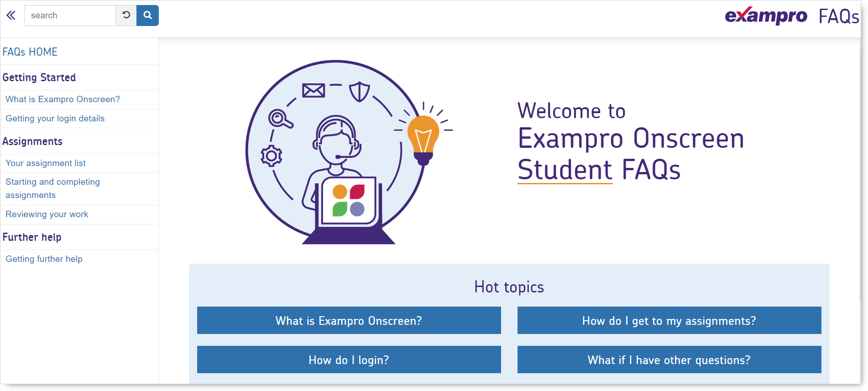Screen dimensions: 868x391
Task: Type in the search field
Action: coord(70,16)
